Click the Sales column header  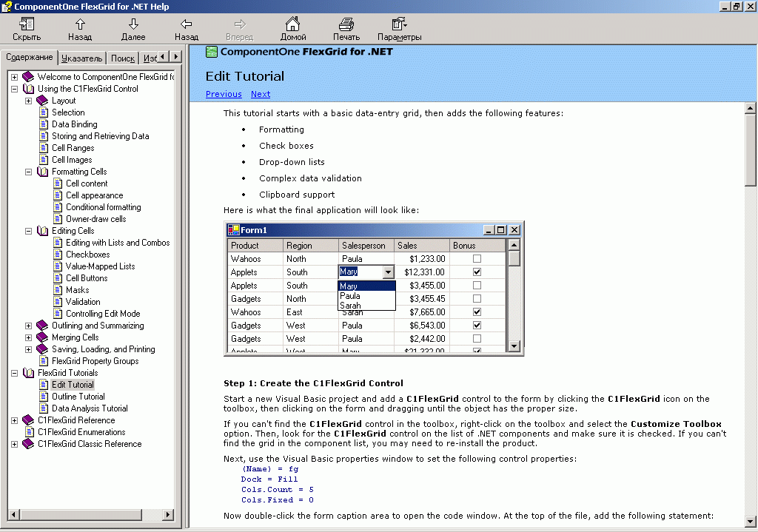point(421,246)
